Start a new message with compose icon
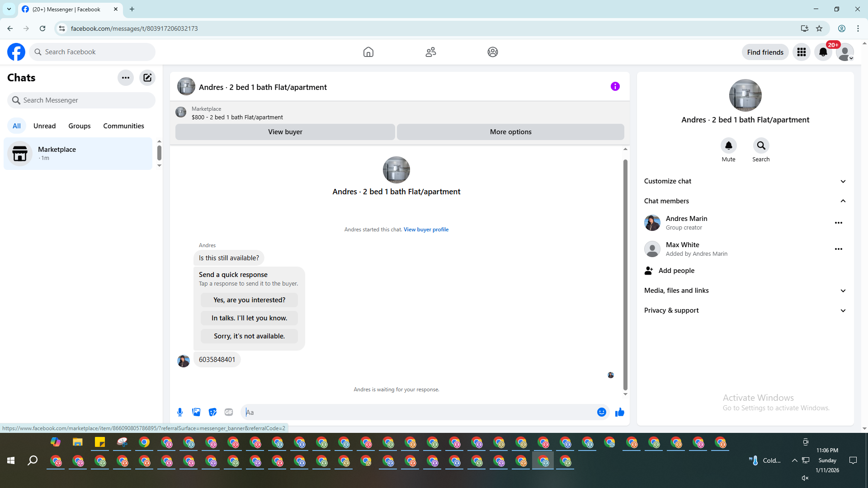The image size is (868, 488). (147, 78)
